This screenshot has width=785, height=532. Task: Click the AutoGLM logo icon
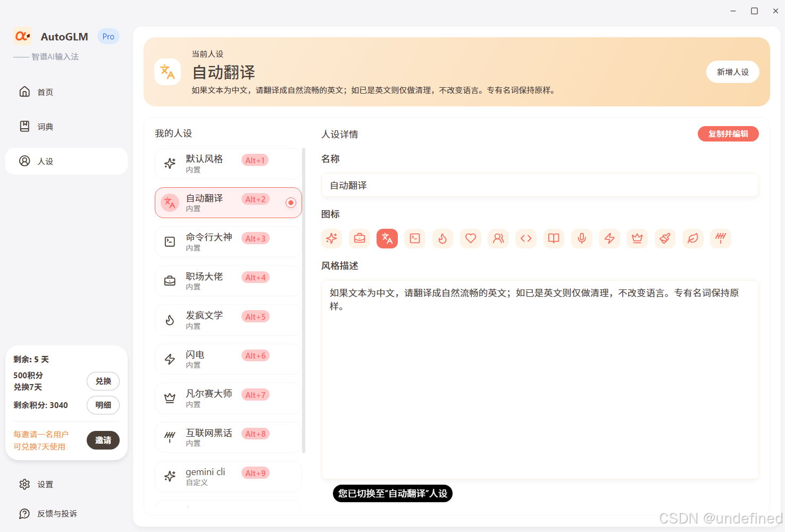coord(22,36)
